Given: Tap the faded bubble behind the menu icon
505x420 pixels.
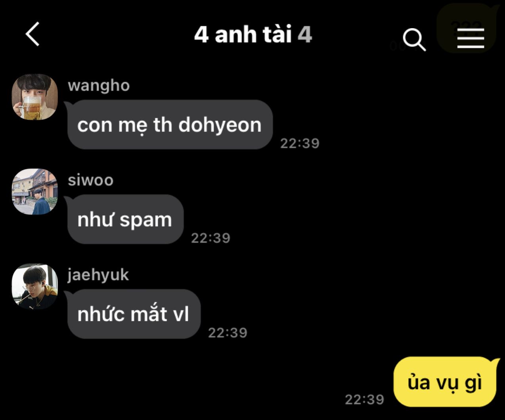Looking at the screenshot, I should point(467,28).
